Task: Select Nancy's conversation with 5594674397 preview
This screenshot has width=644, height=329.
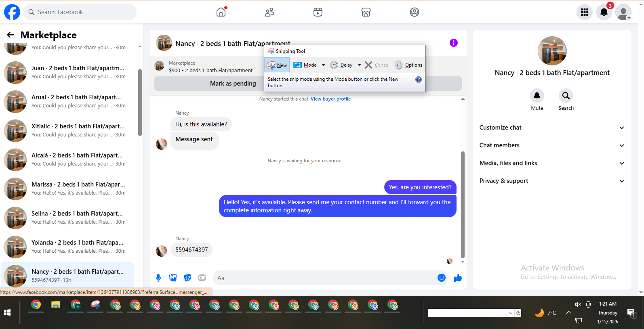Action: pyautogui.click(x=67, y=275)
